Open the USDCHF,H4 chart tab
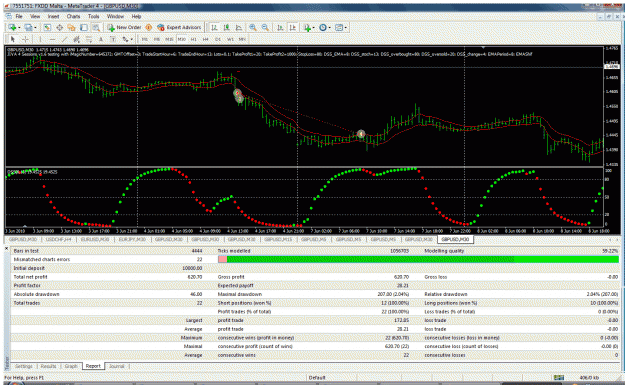625x385 pixels. pos(59,240)
